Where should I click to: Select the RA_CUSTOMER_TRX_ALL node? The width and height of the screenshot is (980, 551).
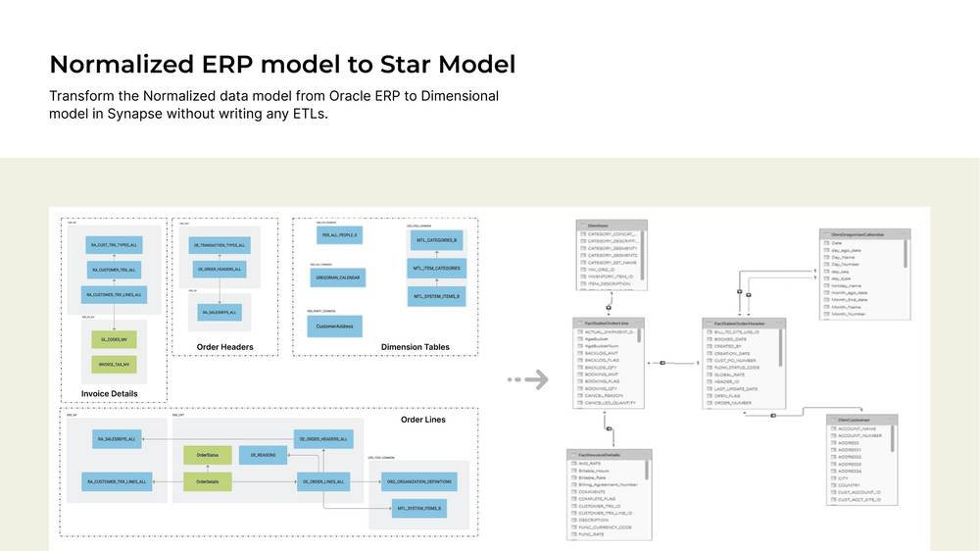(x=114, y=271)
